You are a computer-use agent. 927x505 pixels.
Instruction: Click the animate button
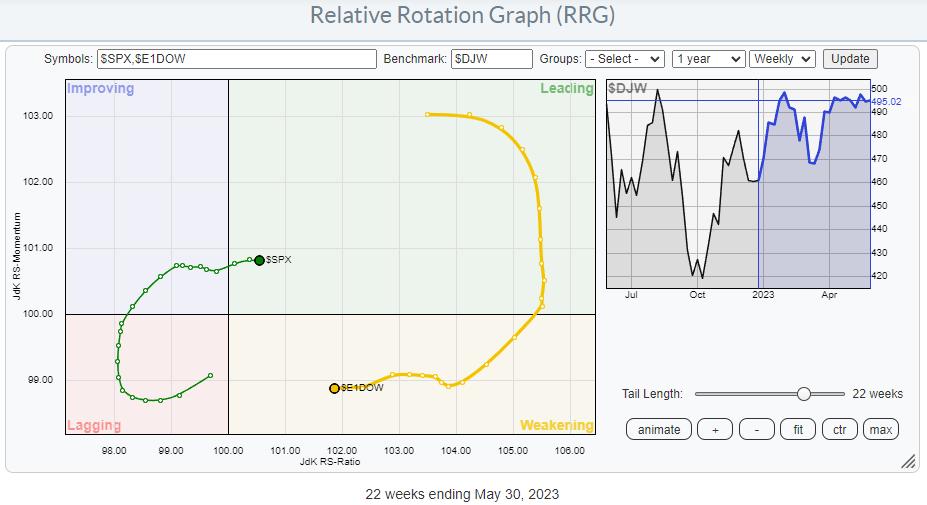click(x=659, y=429)
